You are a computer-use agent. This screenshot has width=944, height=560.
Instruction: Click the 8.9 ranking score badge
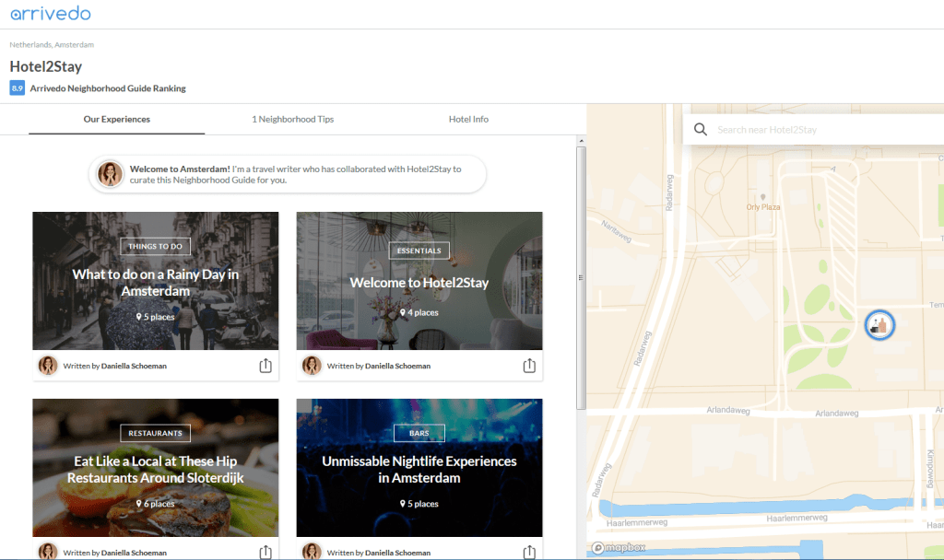(17, 88)
